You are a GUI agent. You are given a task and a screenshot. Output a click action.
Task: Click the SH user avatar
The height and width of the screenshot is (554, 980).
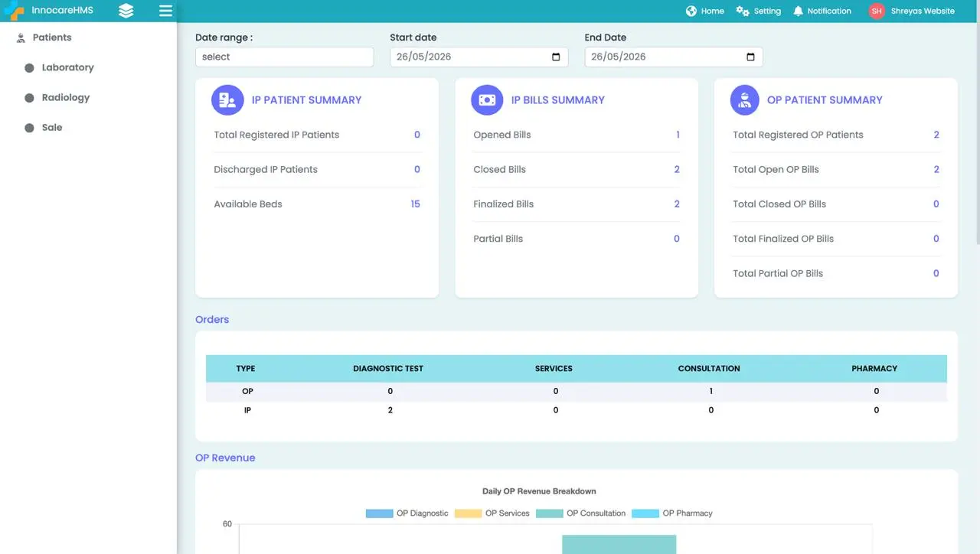tap(877, 11)
